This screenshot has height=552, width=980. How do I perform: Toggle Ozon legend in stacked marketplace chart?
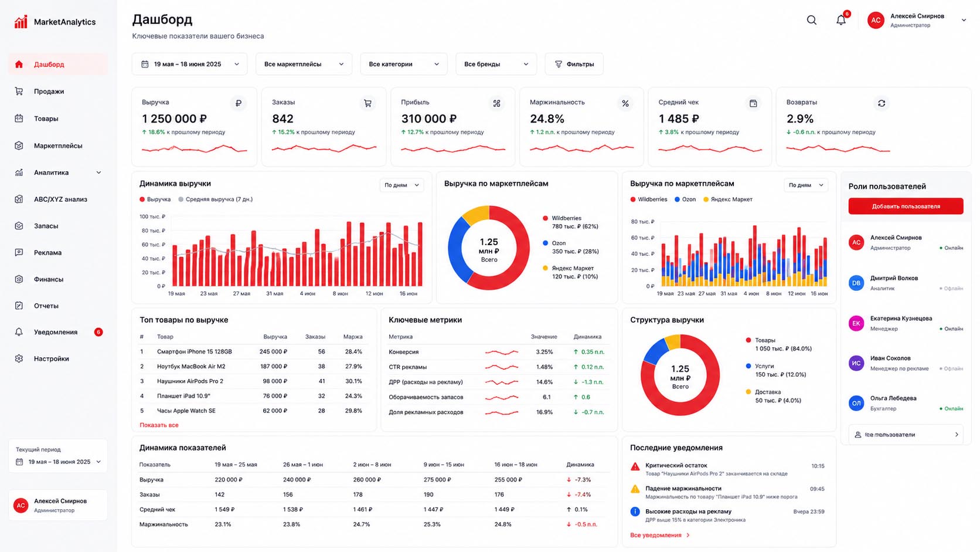click(685, 199)
